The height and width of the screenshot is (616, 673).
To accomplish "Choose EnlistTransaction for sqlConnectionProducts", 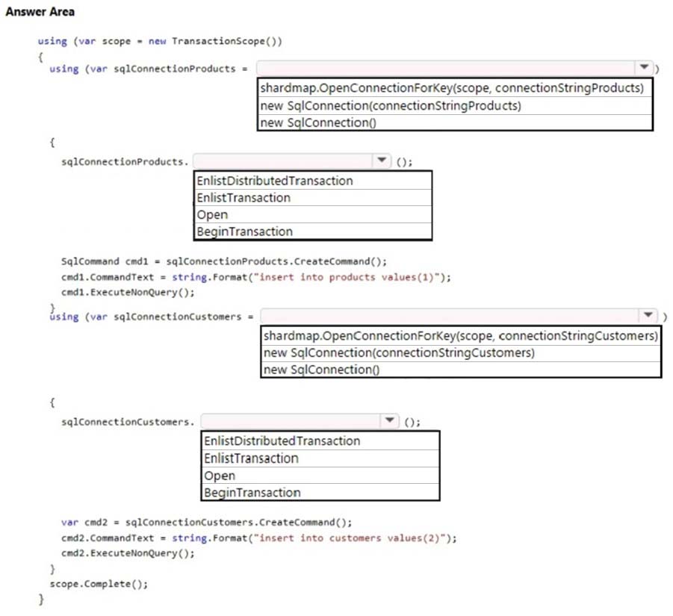I will coord(312,198).
